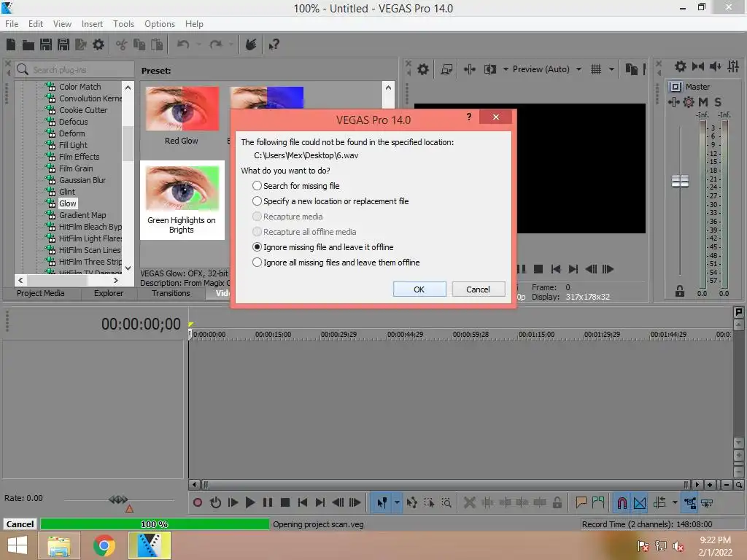Click the Save project floppy icon

pyautogui.click(x=46, y=44)
